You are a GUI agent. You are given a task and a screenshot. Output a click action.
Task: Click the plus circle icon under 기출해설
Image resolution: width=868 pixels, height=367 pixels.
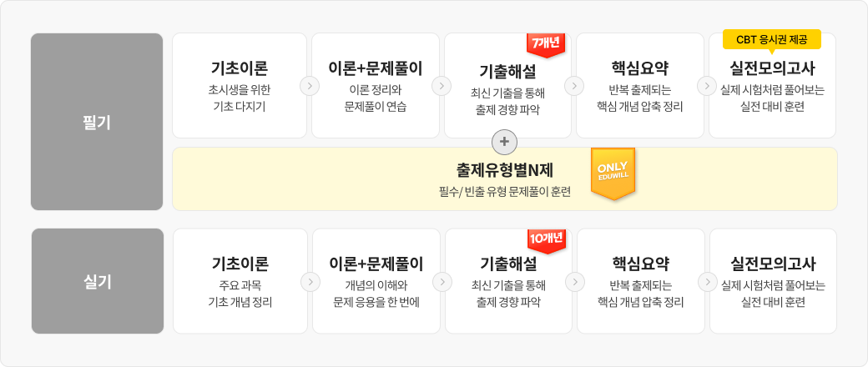pyautogui.click(x=503, y=143)
